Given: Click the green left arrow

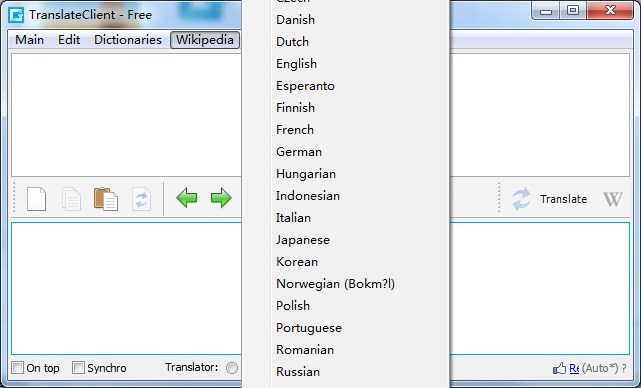Looking at the screenshot, I should tap(187, 198).
